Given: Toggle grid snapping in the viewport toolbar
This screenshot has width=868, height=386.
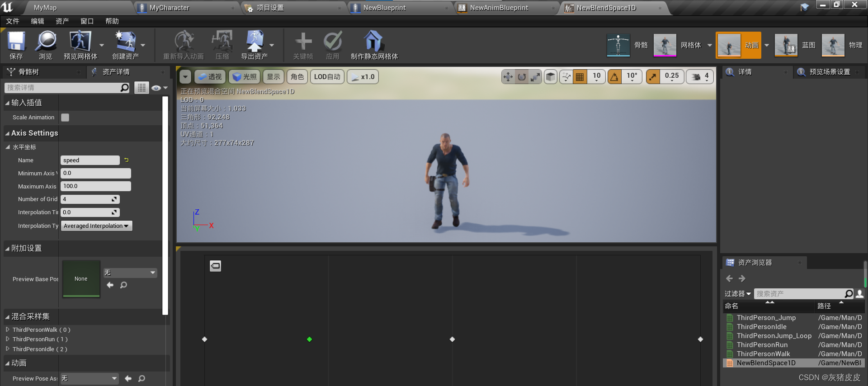Looking at the screenshot, I should [580, 77].
